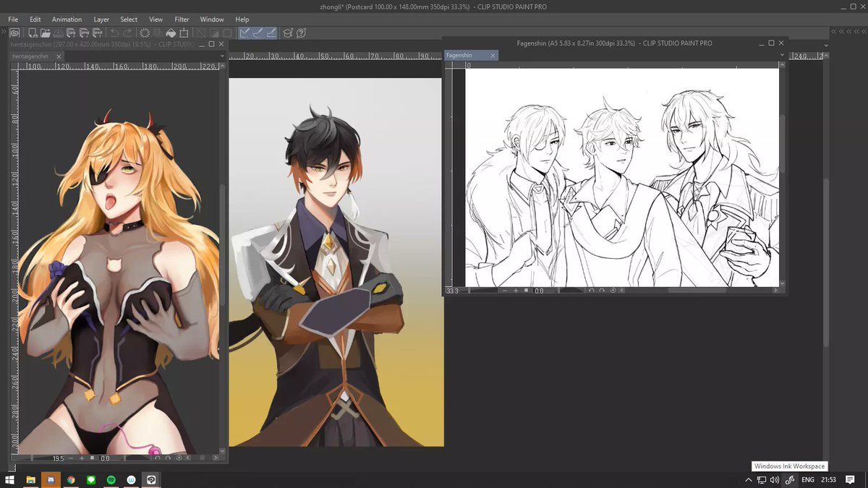Open the File menu
Viewport: 868px width, 488px height.
tap(13, 20)
